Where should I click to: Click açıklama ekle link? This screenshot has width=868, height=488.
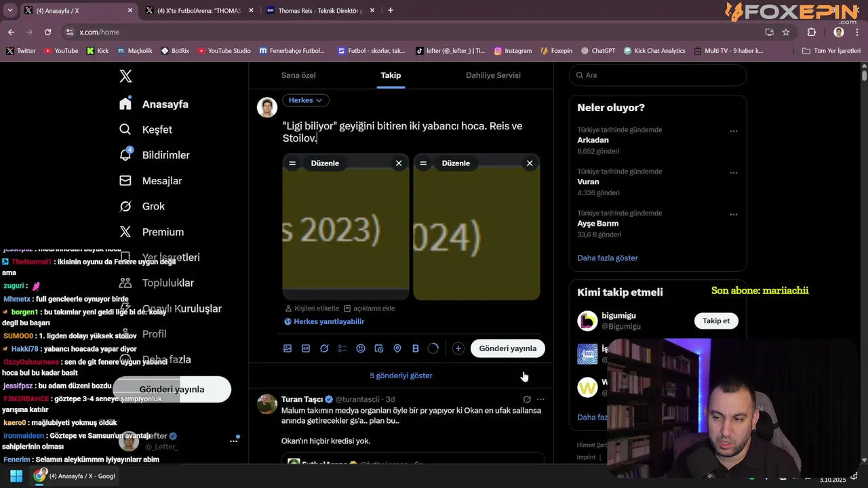coord(370,308)
